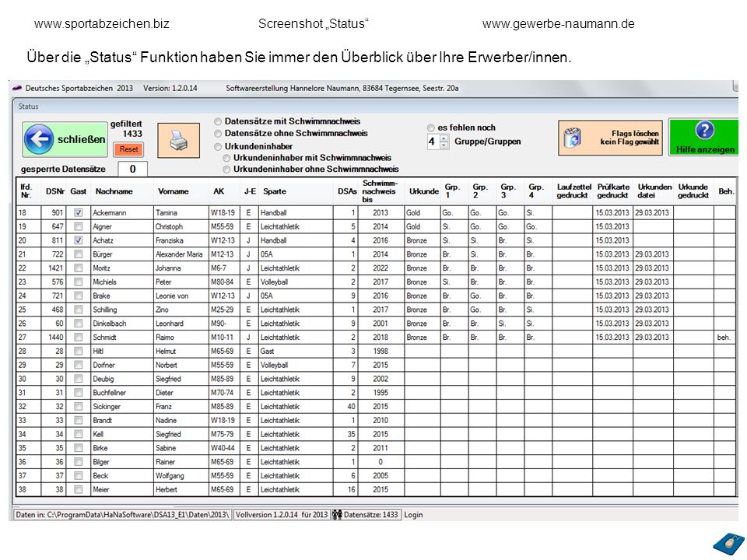
Task: Click the www.sportabzeichen.biz link text
Action: pyautogui.click(x=101, y=24)
